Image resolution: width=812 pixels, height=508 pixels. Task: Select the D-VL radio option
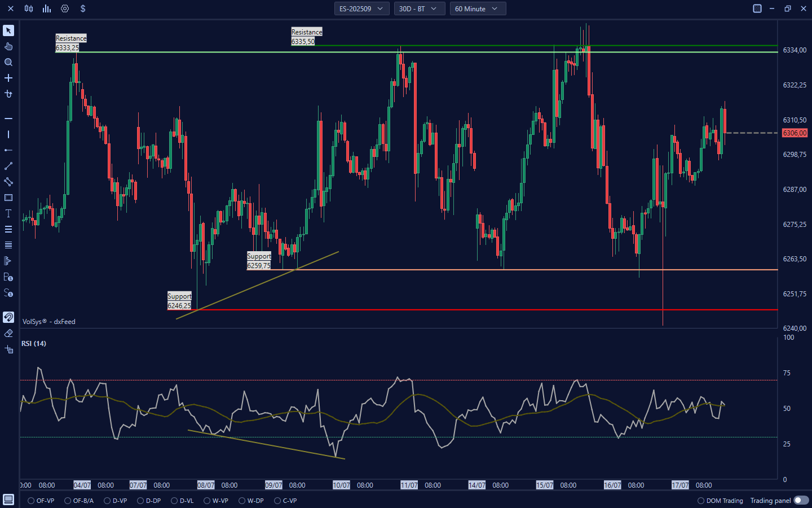[175, 501]
